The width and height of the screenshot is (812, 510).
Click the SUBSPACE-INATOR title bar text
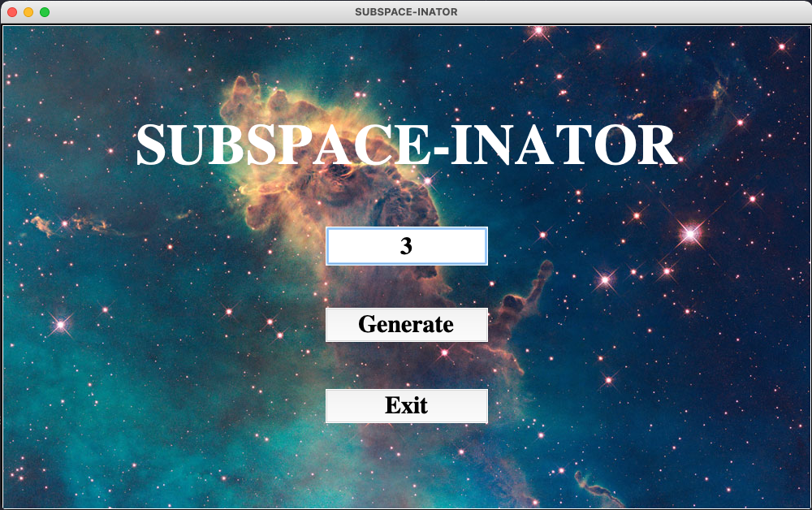point(406,12)
